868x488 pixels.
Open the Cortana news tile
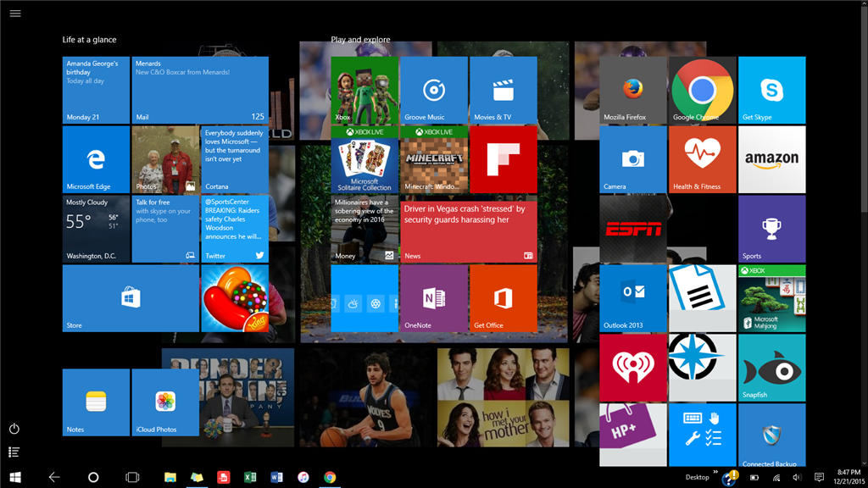click(x=235, y=159)
